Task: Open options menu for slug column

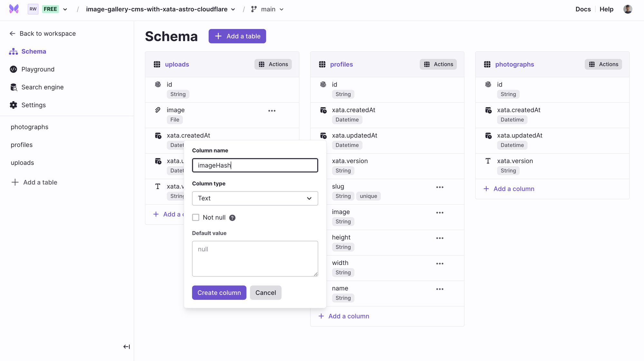Action: point(440,187)
